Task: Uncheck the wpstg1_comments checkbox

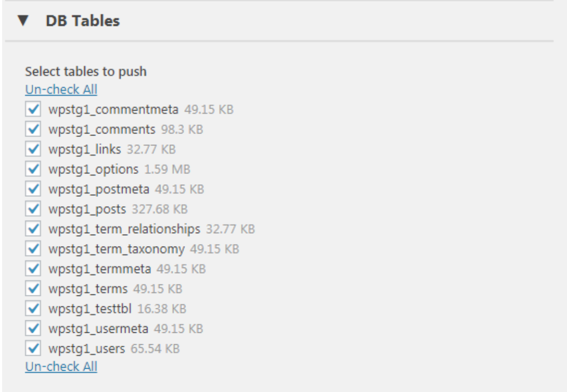Action: [x=33, y=129]
